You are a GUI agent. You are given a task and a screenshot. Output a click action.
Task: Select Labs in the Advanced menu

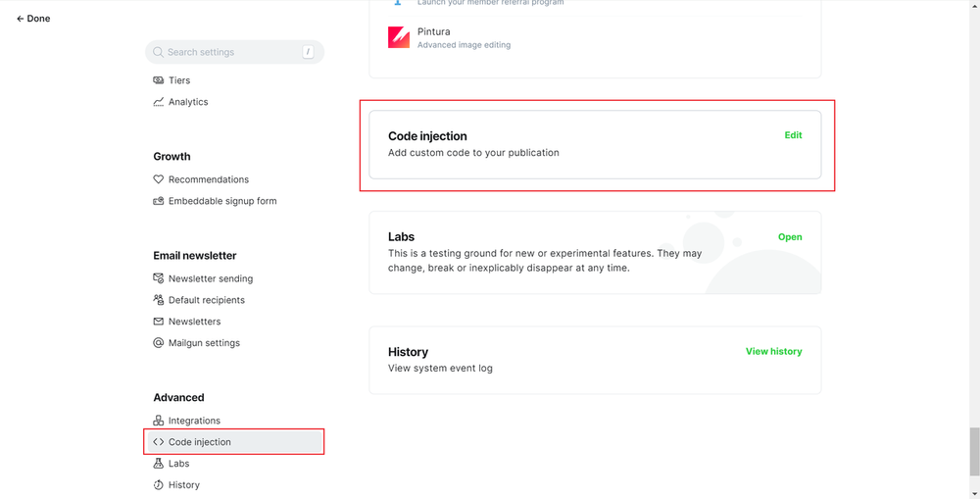[178, 464]
